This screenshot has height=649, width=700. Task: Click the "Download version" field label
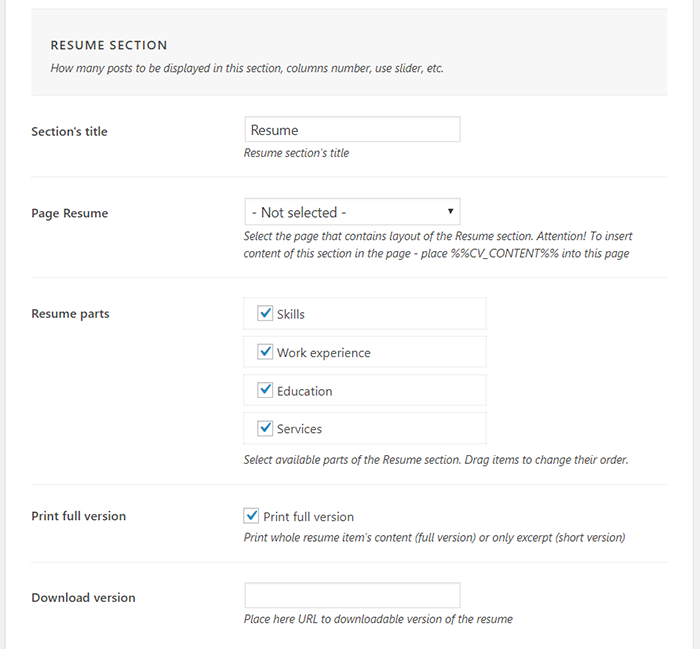[x=83, y=598]
